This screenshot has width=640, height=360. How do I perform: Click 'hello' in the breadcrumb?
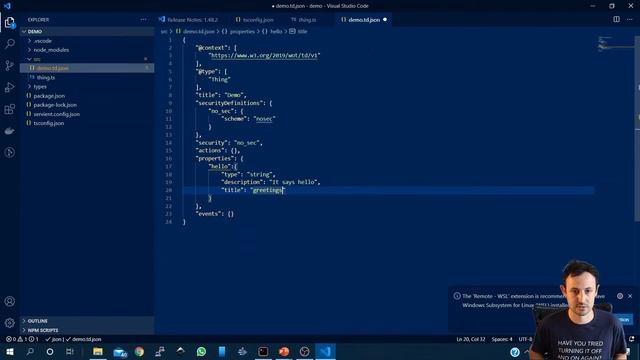click(276, 31)
